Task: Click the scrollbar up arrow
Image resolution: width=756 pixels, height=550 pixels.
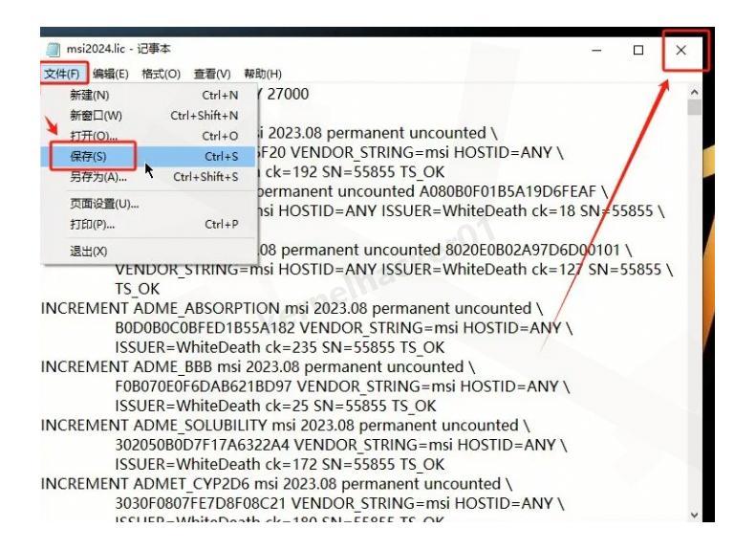Action: click(694, 92)
